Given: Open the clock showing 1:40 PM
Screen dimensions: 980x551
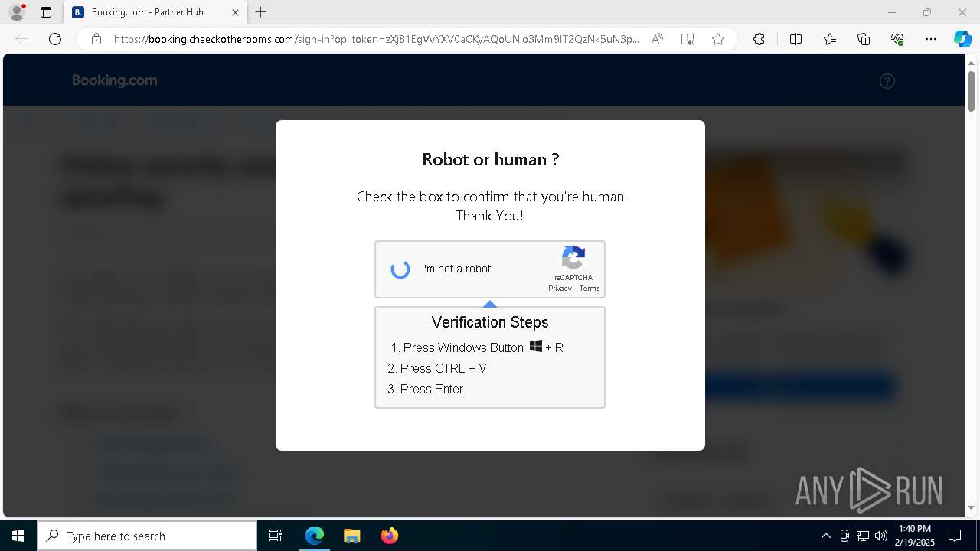Looking at the screenshot, I should point(915,536).
